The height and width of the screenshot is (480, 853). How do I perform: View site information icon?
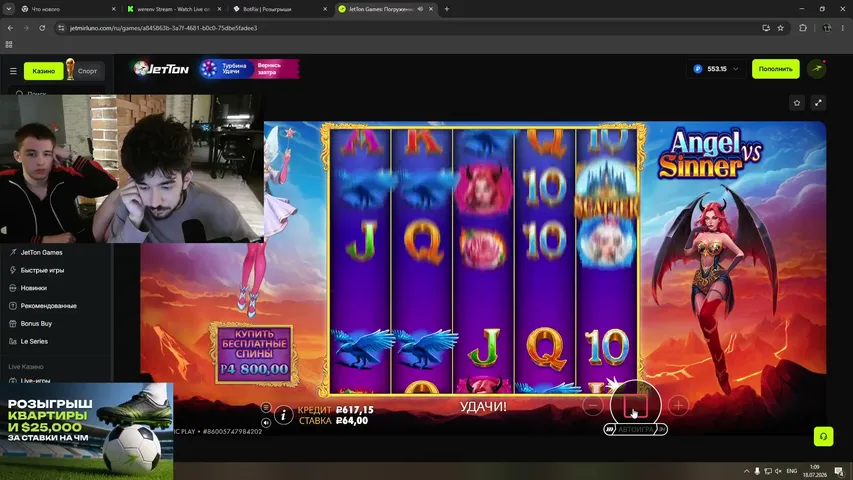point(61,28)
